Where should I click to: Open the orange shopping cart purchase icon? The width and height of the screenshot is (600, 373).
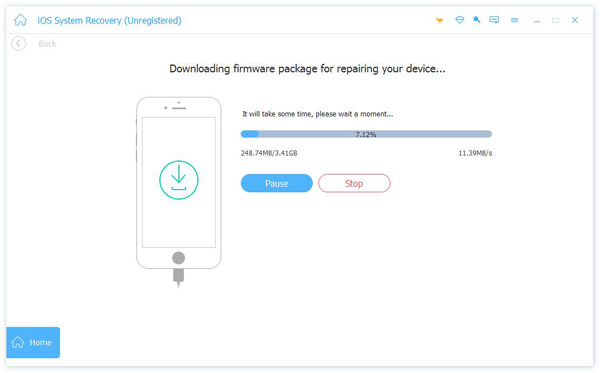point(439,20)
